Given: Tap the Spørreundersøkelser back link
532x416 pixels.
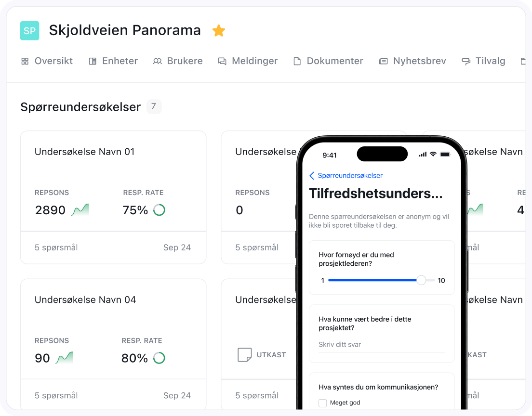Looking at the screenshot, I should coord(350,176).
